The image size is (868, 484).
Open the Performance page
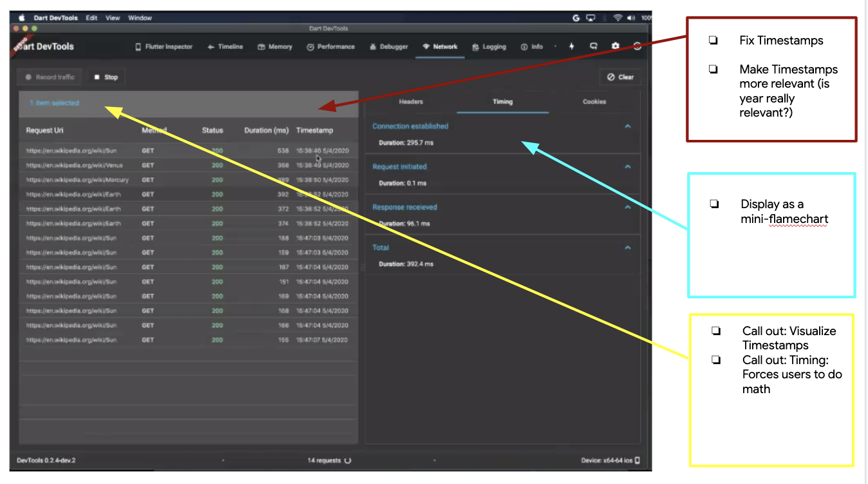pyautogui.click(x=330, y=46)
